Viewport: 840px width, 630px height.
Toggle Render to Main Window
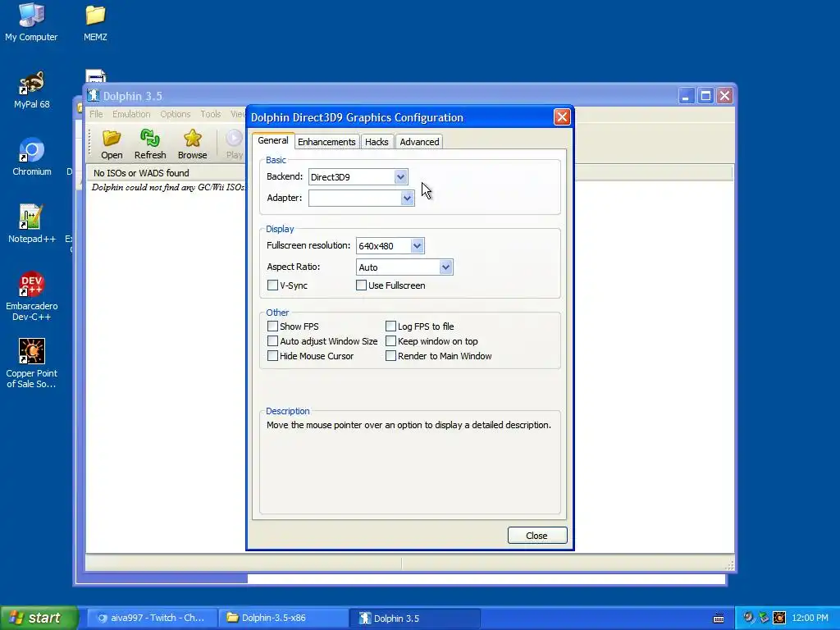[x=390, y=356]
